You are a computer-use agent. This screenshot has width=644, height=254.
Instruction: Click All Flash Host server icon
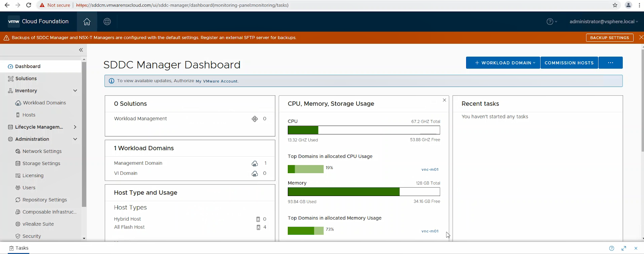pos(258,227)
